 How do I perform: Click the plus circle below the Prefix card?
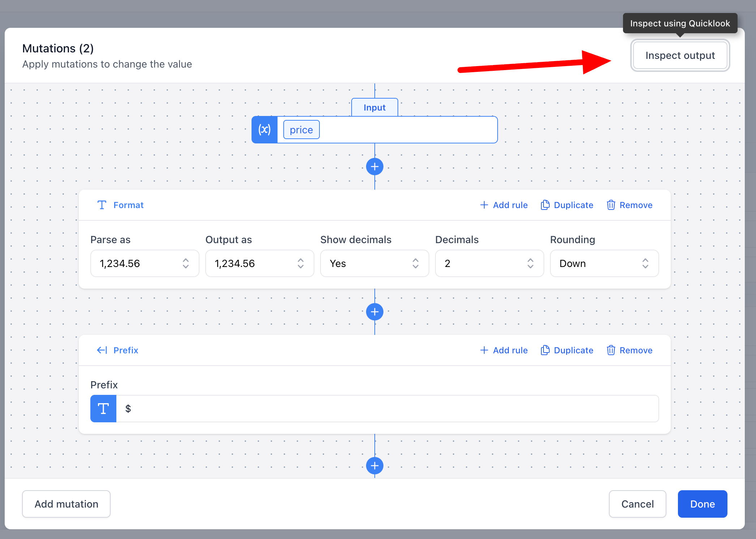(x=374, y=465)
